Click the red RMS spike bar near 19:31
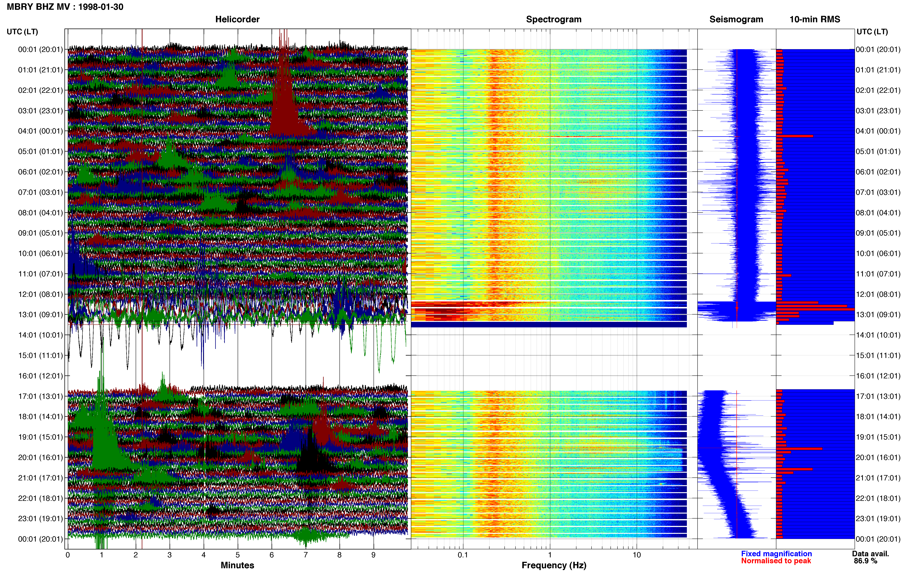This screenshot has height=578, width=924. (799, 449)
